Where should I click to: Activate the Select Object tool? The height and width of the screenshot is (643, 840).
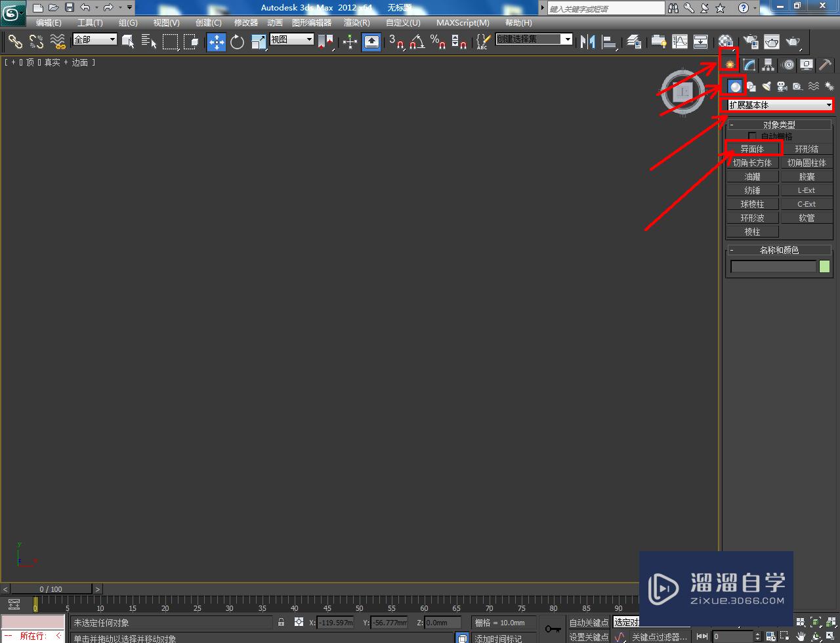pyautogui.click(x=129, y=41)
